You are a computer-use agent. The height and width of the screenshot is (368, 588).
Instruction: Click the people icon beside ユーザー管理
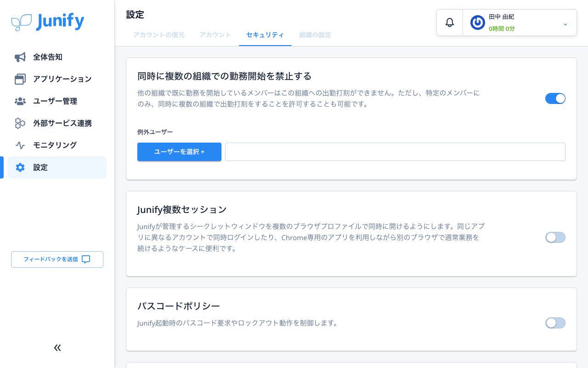(20, 101)
